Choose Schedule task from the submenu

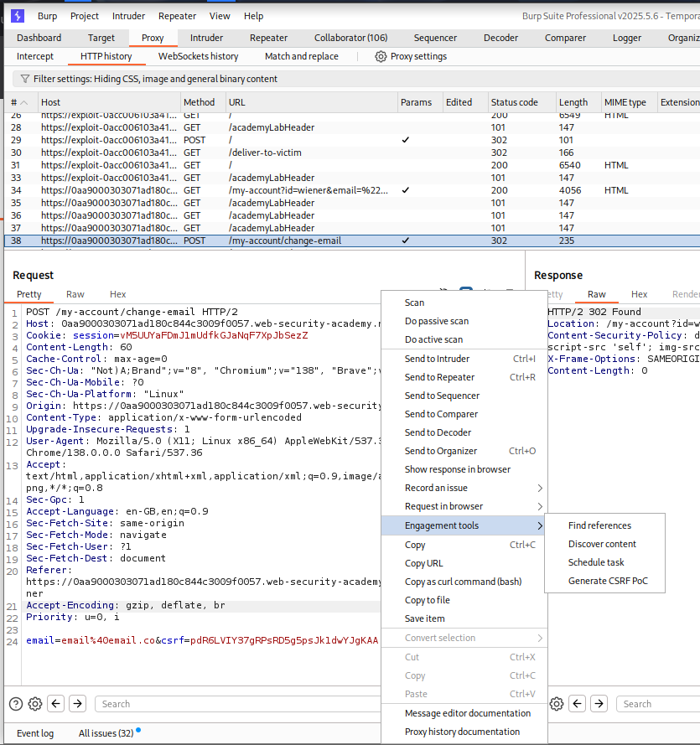596,562
